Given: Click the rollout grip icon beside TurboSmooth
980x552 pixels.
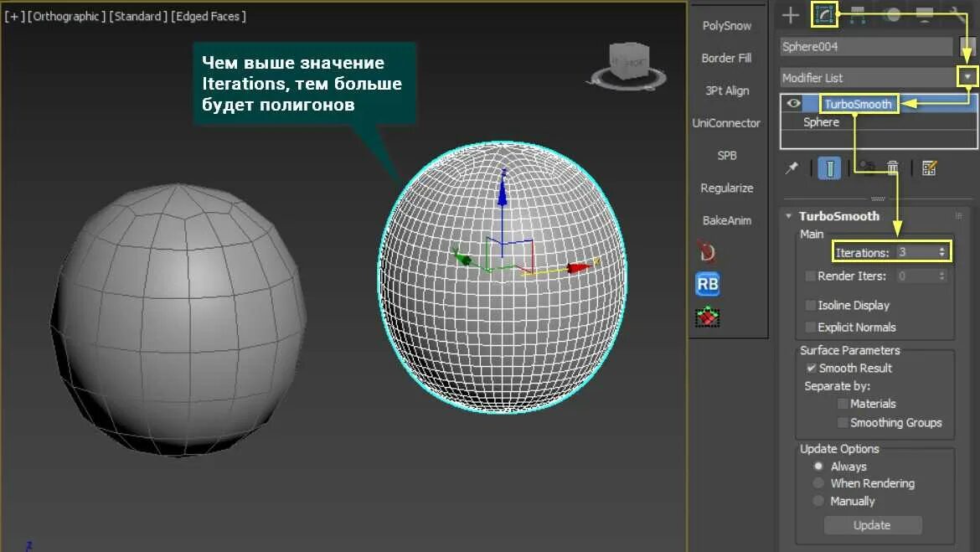Looking at the screenshot, I should (959, 215).
